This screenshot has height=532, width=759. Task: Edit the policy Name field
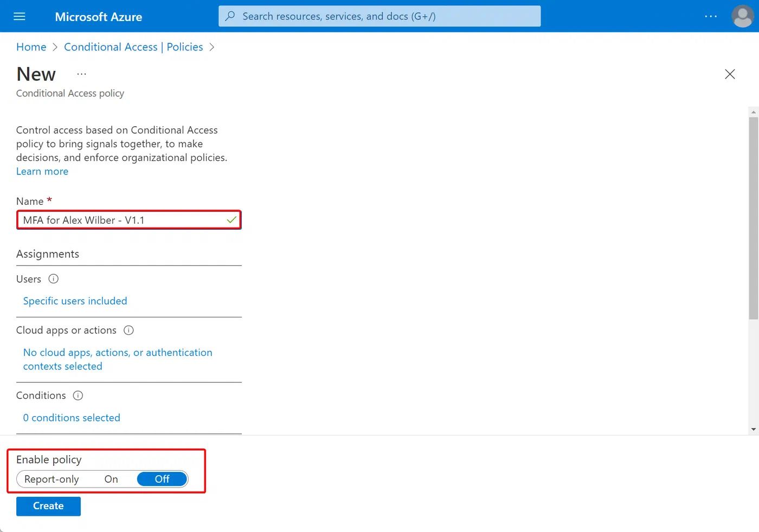coord(129,220)
